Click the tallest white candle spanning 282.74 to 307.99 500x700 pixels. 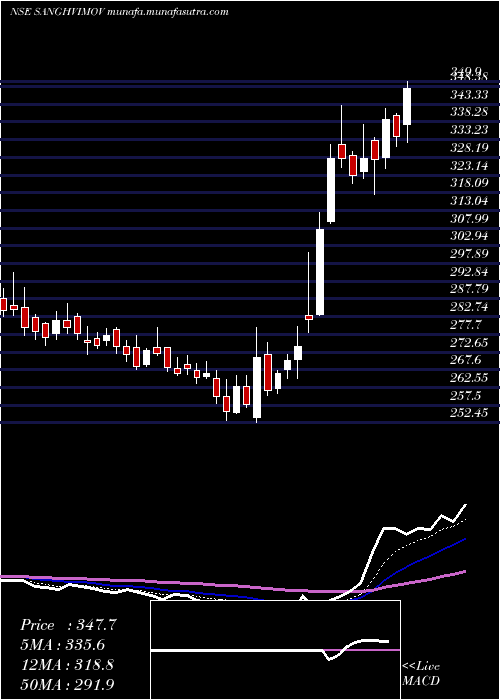click(x=320, y=272)
